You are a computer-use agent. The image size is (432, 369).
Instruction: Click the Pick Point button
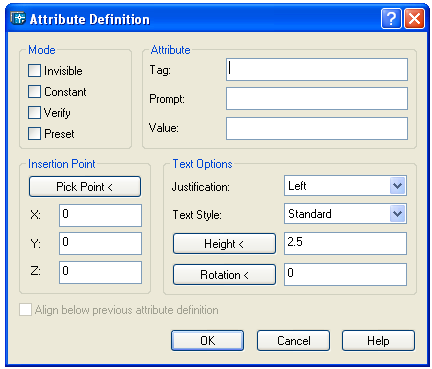(x=85, y=187)
